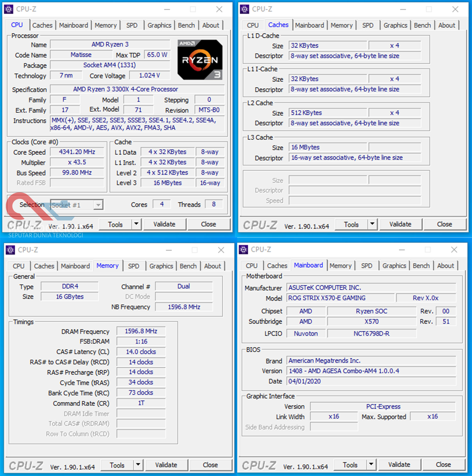Click Close button in CPU window
Screen dimensions: 472x476
point(209,224)
